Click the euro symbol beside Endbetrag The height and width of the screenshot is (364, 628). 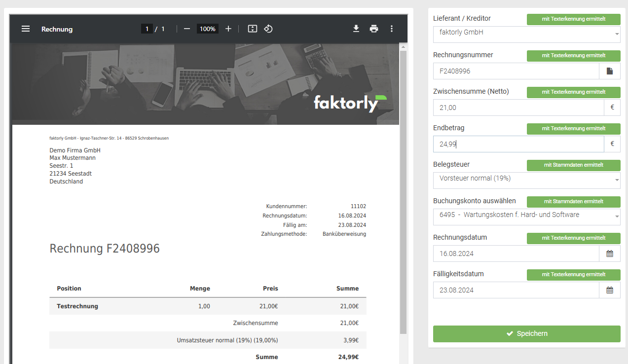coord(612,144)
